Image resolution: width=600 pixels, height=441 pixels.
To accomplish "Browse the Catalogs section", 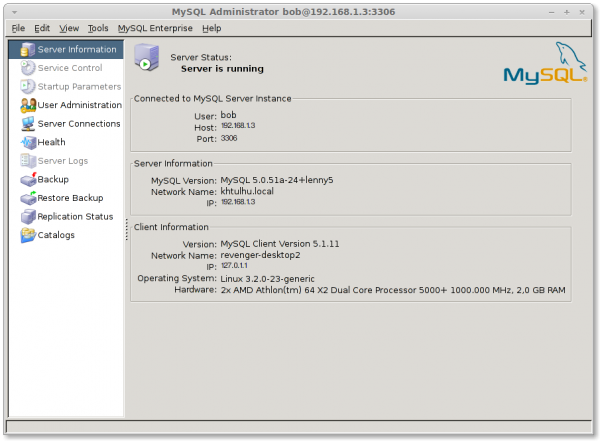I will point(56,235).
